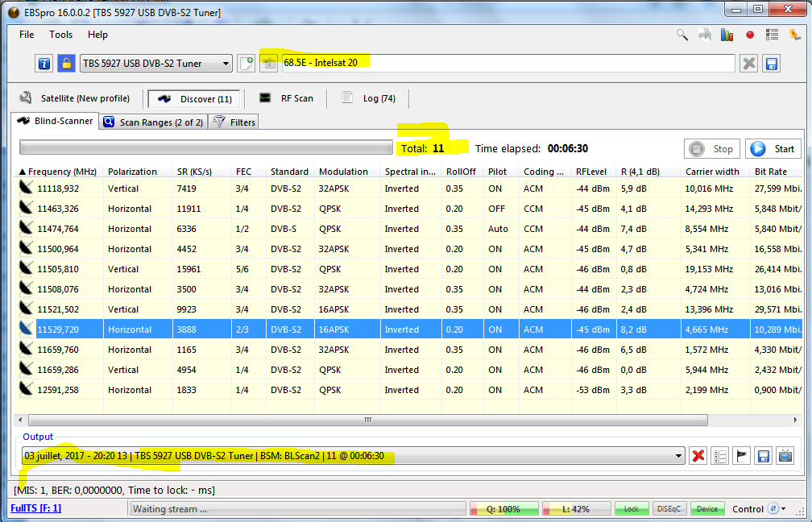Click the gray X clear icon

coord(749,64)
